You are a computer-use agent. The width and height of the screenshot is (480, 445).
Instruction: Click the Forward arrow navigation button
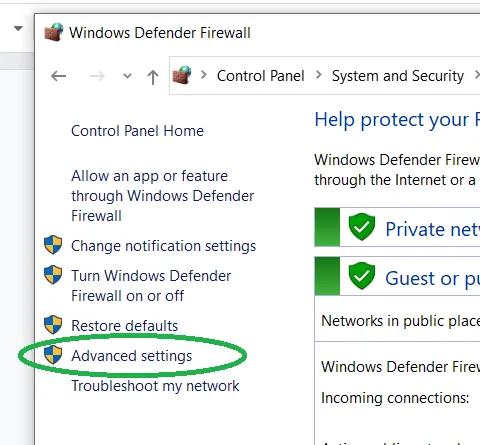tap(97, 76)
